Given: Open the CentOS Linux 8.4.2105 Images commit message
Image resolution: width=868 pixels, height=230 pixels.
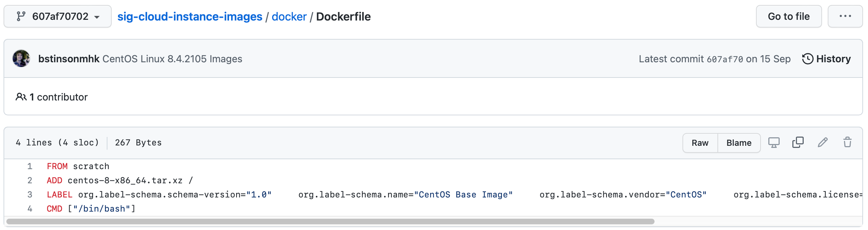Looking at the screenshot, I should coord(172,59).
